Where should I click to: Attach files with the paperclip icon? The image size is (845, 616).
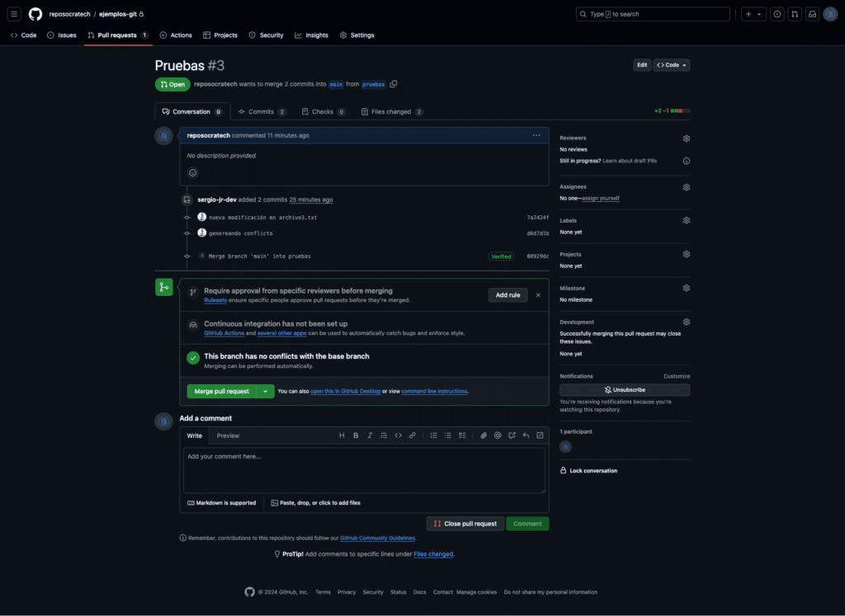point(484,435)
